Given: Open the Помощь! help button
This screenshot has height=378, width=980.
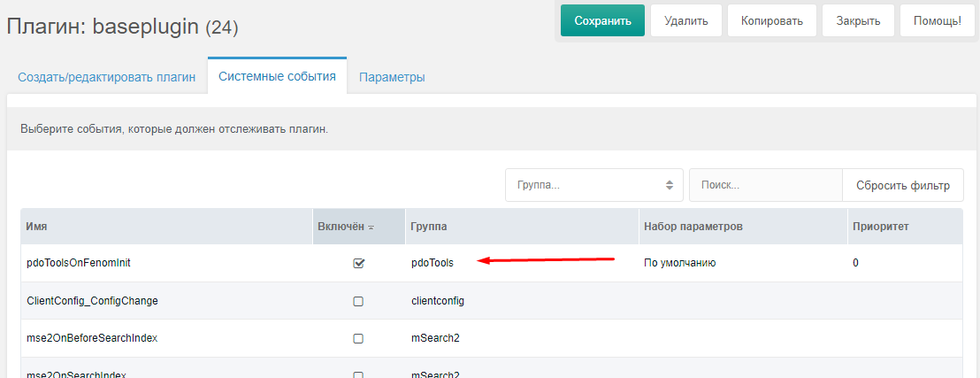Looking at the screenshot, I should (x=937, y=20).
